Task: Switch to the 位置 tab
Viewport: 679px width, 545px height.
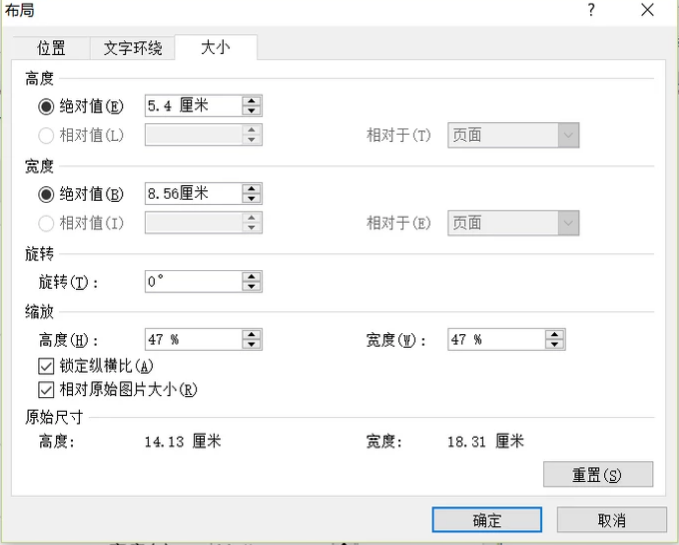Action: click(x=51, y=48)
